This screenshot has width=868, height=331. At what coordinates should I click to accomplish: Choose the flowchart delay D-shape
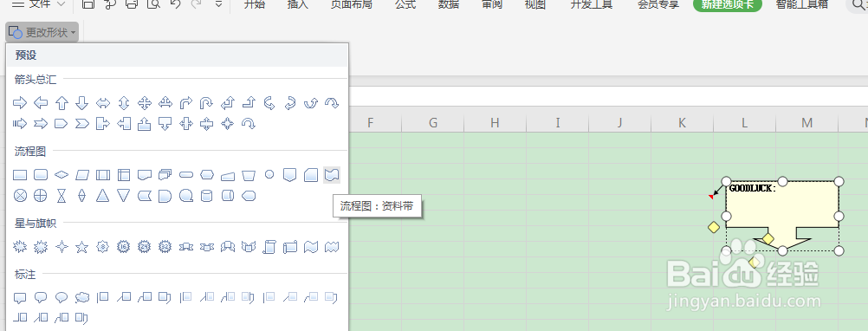pyautogui.click(x=165, y=195)
